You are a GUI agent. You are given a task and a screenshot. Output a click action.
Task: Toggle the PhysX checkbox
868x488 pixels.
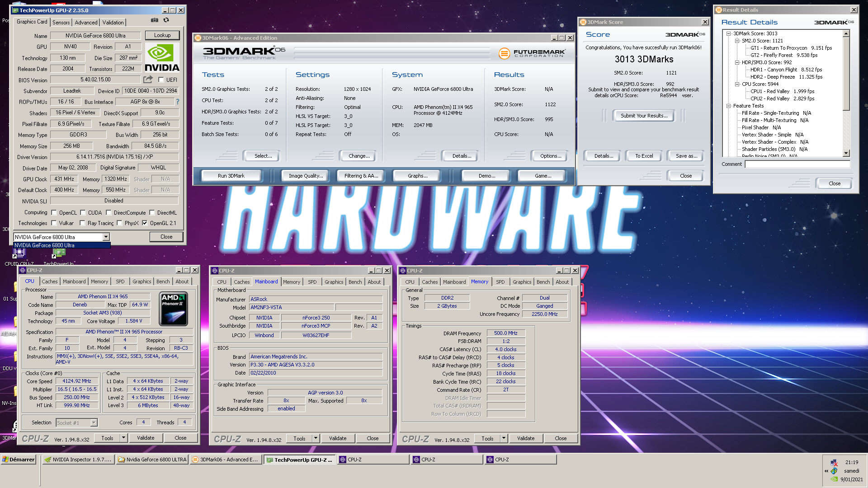coord(119,223)
